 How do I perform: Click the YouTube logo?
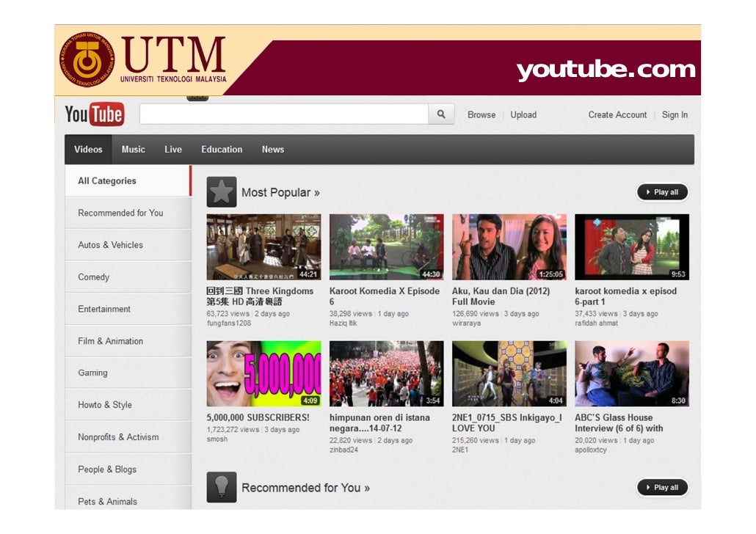[x=95, y=114]
